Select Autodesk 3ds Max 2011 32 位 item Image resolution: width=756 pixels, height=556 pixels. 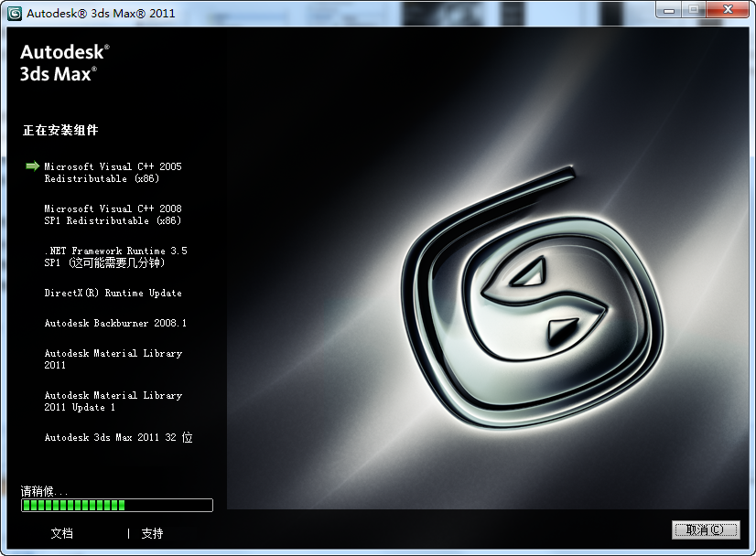coord(118,438)
